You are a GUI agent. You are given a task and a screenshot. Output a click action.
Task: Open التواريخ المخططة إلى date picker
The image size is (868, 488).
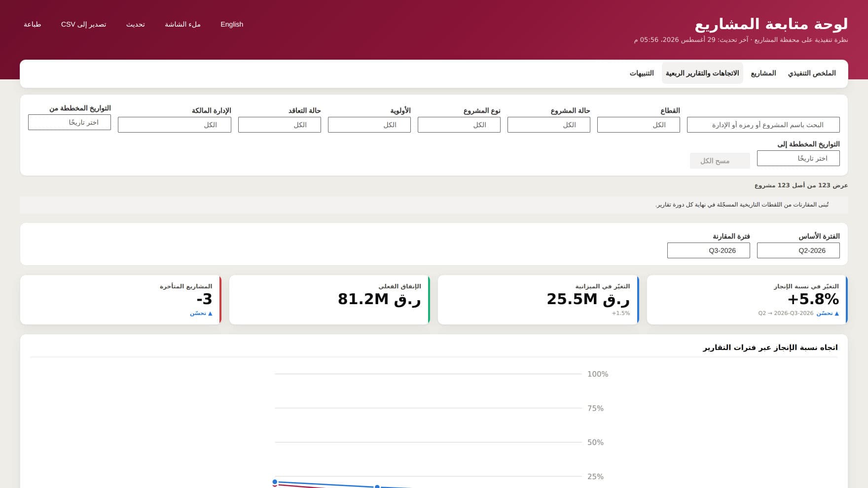click(798, 158)
